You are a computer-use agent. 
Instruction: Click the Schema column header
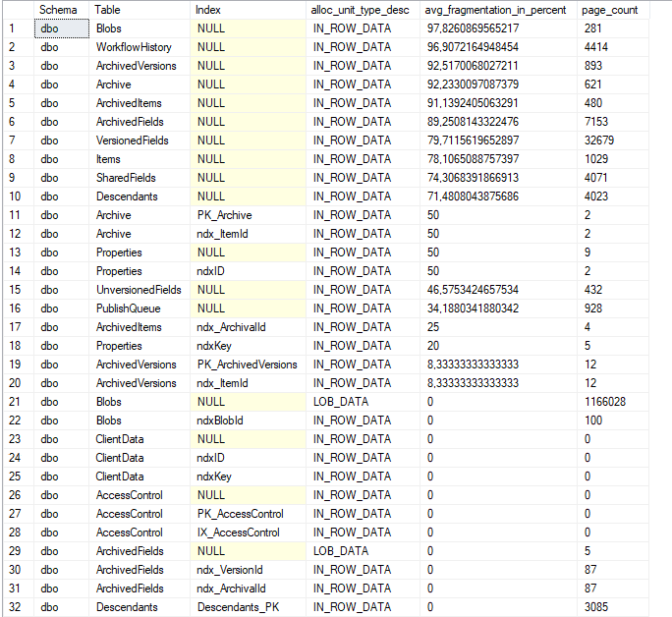(58, 9)
